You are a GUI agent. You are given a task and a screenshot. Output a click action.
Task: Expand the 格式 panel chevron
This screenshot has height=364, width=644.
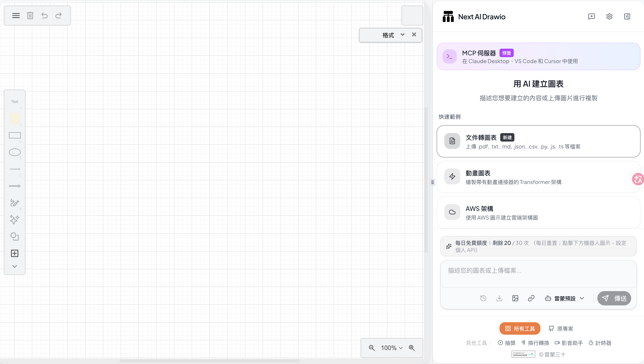point(402,34)
